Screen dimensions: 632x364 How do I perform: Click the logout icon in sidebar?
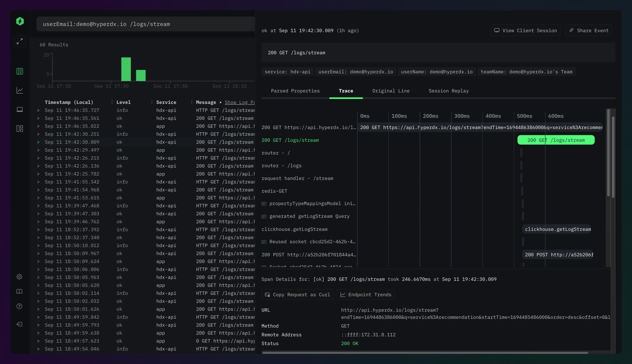pos(20,324)
